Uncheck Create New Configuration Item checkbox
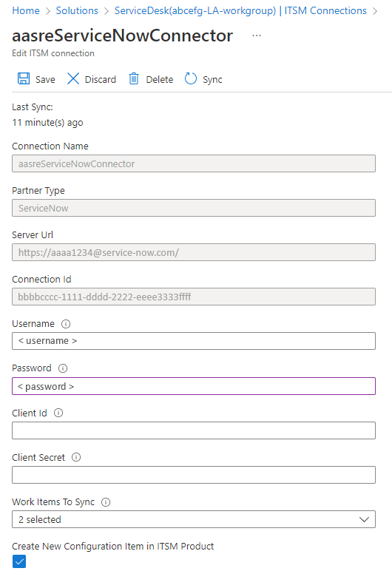The width and height of the screenshot is (392, 571). click(x=19, y=561)
